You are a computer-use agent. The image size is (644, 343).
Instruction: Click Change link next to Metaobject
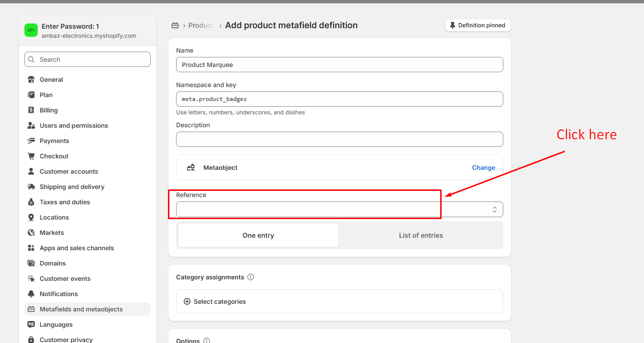click(x=483, y=168)
